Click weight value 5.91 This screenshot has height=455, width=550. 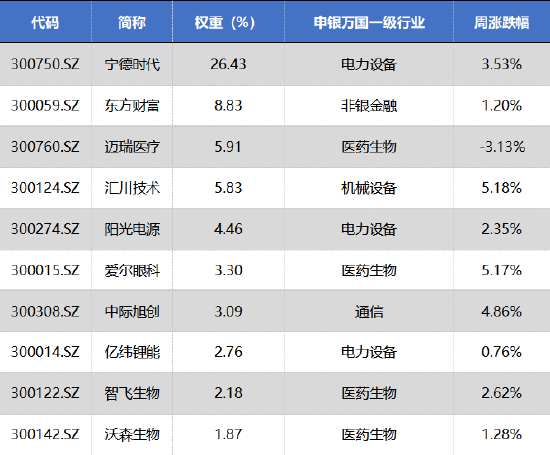tap(228, 147)
